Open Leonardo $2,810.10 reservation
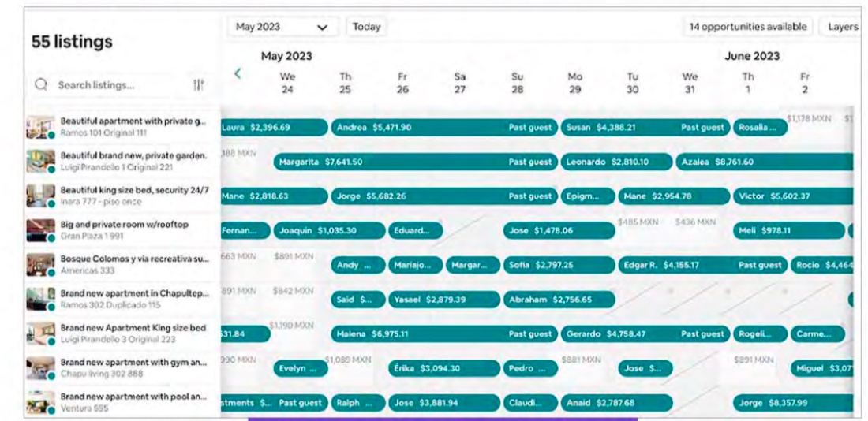The height and width of the screenshot is (421, 868). pos(617,162)
